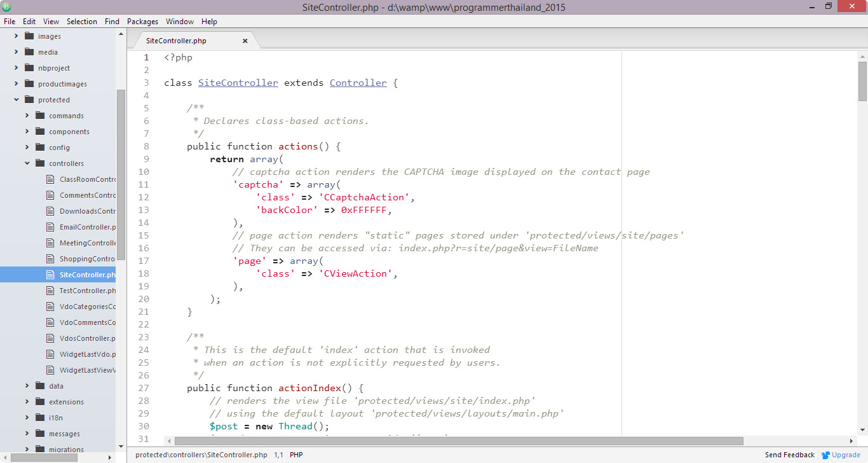Image resolution: width=868 pixels, height=463 pixels.
Task: Close the SiteController.php tab
Action: [x=245, y=41]
